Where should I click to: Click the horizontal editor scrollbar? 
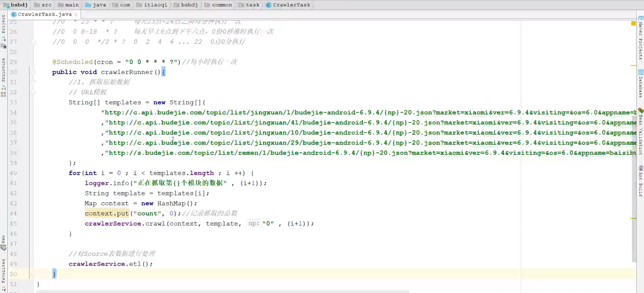(x=223, y=291)
